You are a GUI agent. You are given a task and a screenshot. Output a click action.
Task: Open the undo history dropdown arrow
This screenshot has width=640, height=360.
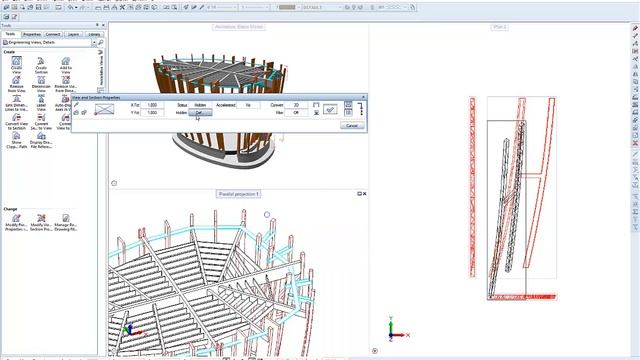pyautogui.click(x=76, y=7)
